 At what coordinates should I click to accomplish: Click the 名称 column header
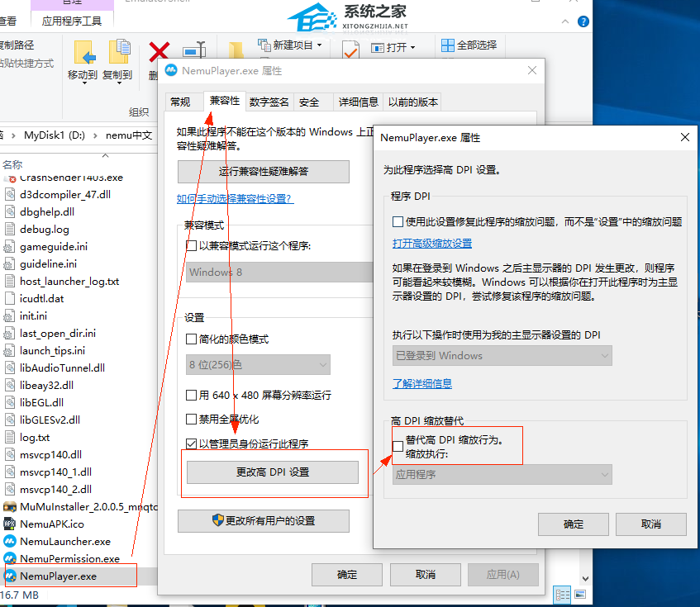click(12, 164)
